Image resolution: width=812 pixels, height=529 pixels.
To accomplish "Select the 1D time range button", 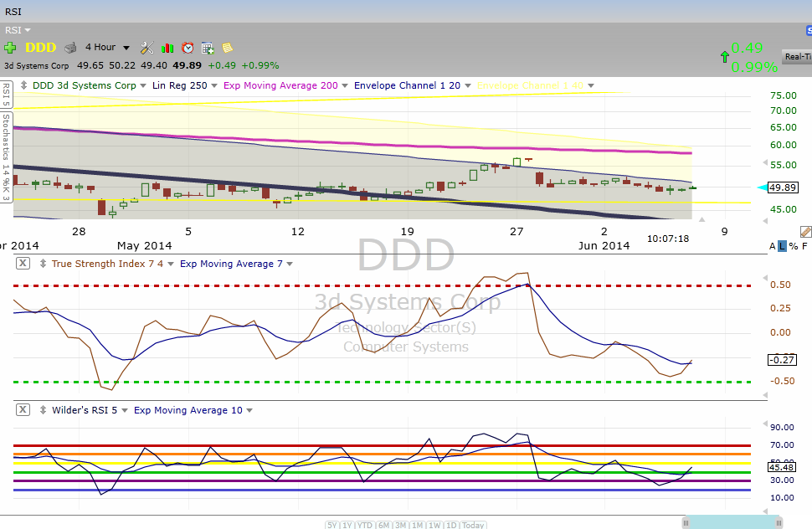I will pyautogui.click(x=451, y=525).
